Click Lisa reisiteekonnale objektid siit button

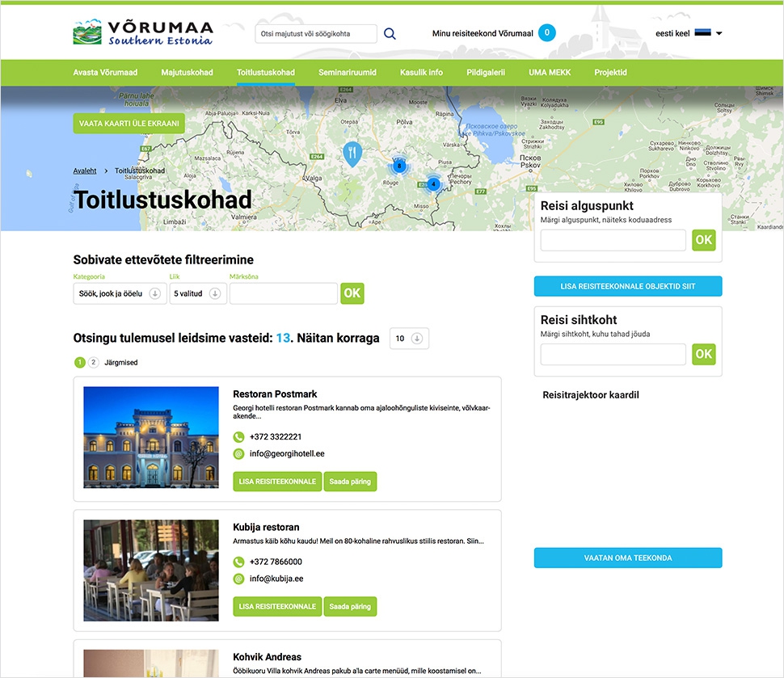pos(628,287)
